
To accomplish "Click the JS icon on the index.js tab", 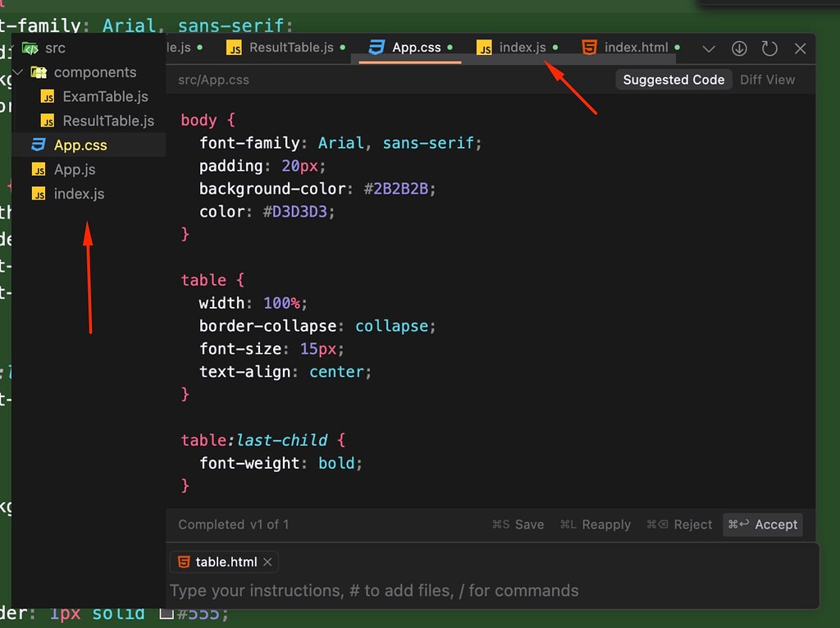I will coord(485,48).
